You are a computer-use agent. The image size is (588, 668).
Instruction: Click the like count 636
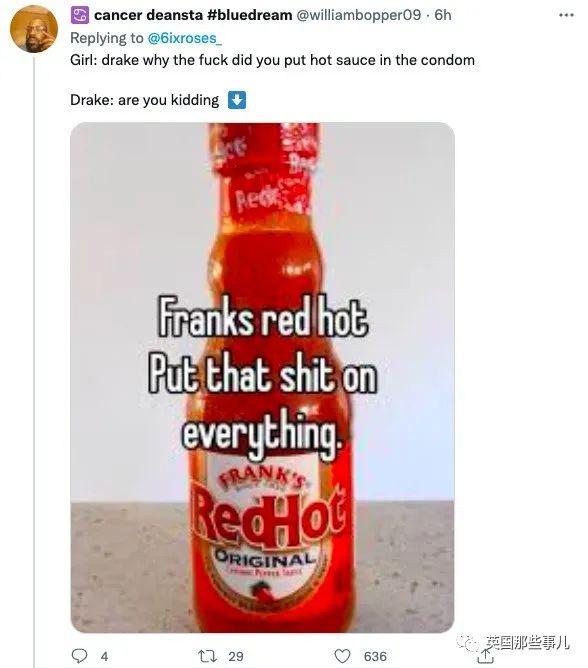point(375,656)
